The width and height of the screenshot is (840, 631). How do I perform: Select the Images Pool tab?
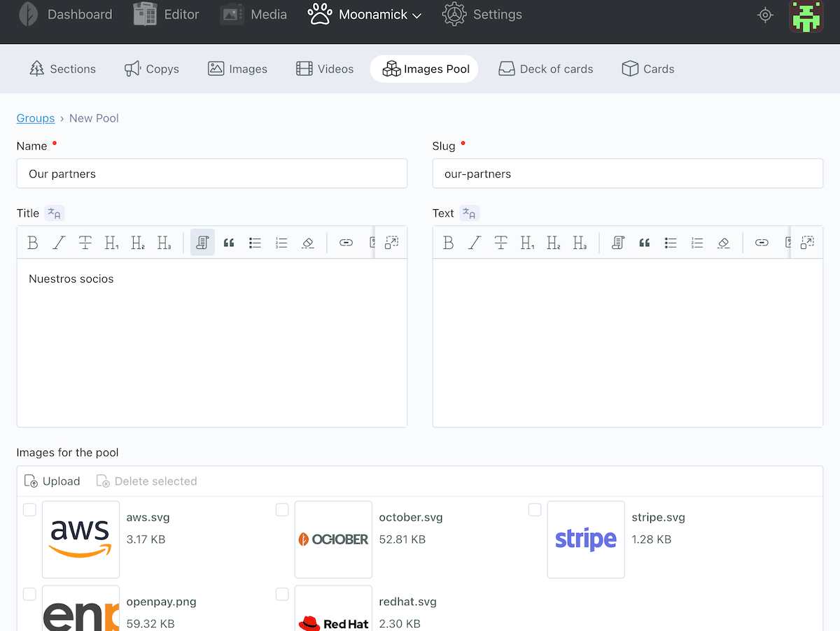[x=424, y=69]
